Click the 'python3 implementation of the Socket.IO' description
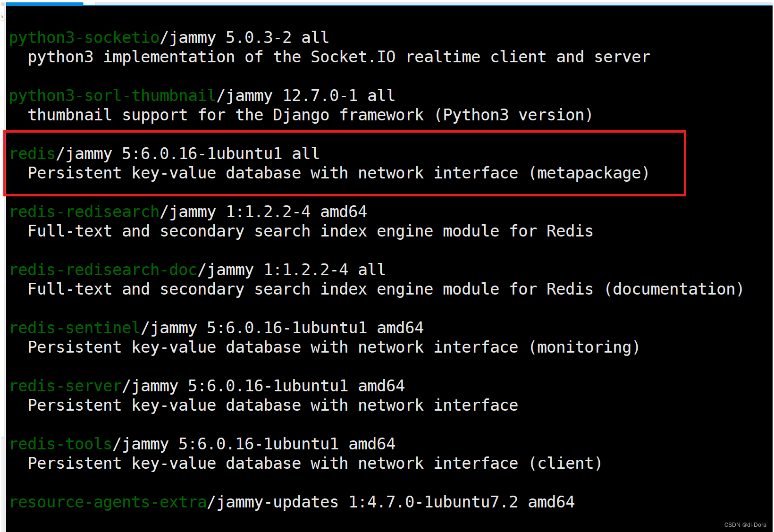 [339, 57]
